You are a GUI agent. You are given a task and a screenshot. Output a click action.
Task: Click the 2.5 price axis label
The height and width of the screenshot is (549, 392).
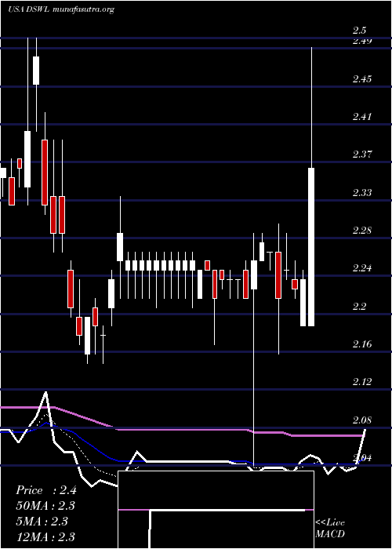click(x=361, y=31)
